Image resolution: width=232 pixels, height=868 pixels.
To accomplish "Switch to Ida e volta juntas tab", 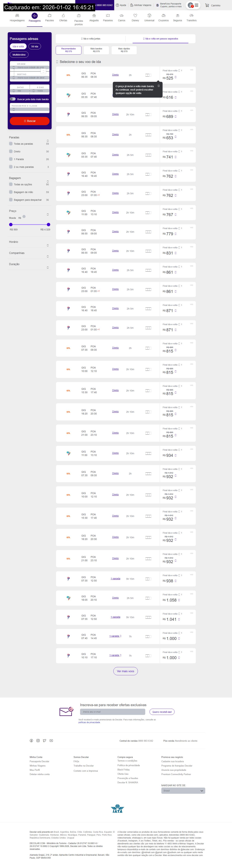I will [91, 39].
